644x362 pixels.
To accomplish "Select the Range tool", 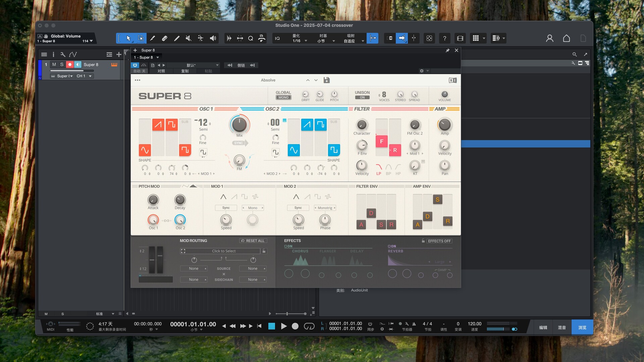I will coord(141,38).
